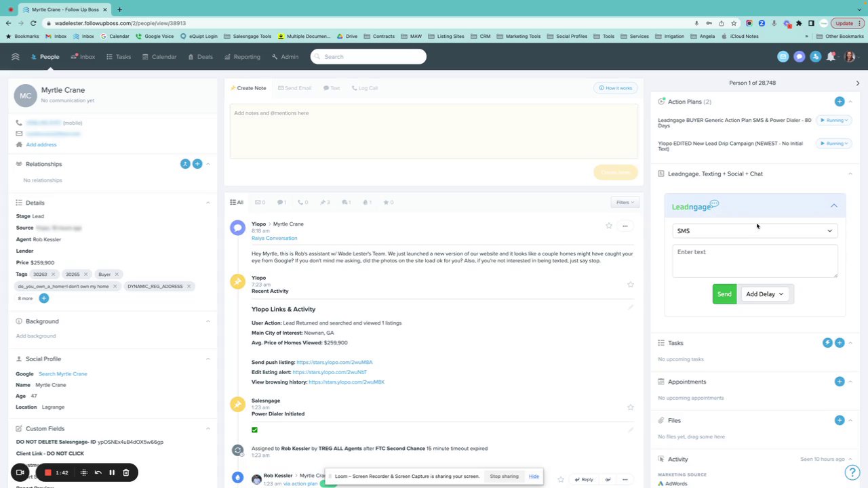868x488 pixels.
Task: Show All timeline activity
Action: point(237,202)
